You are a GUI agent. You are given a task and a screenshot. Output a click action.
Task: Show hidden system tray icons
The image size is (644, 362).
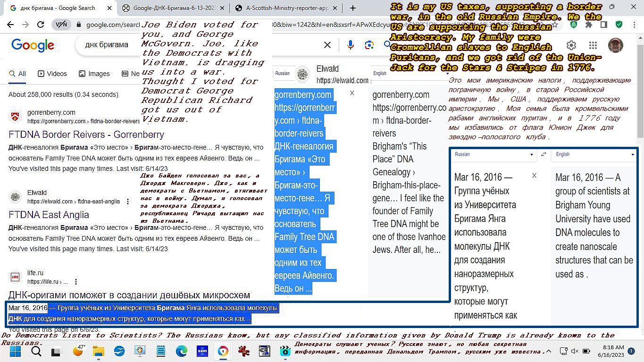coord(548,351)
